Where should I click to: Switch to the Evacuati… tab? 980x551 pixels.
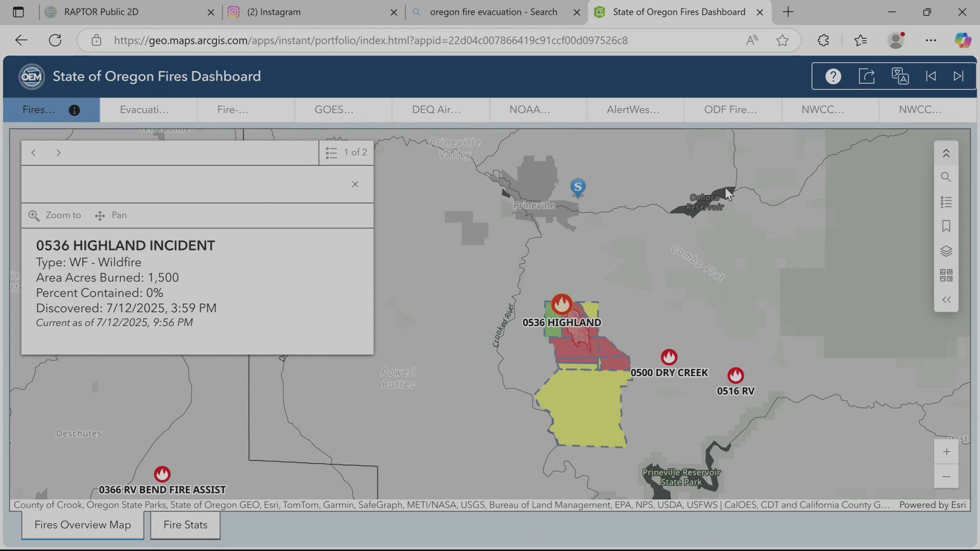pyautogui.click(x=149, y=110)
